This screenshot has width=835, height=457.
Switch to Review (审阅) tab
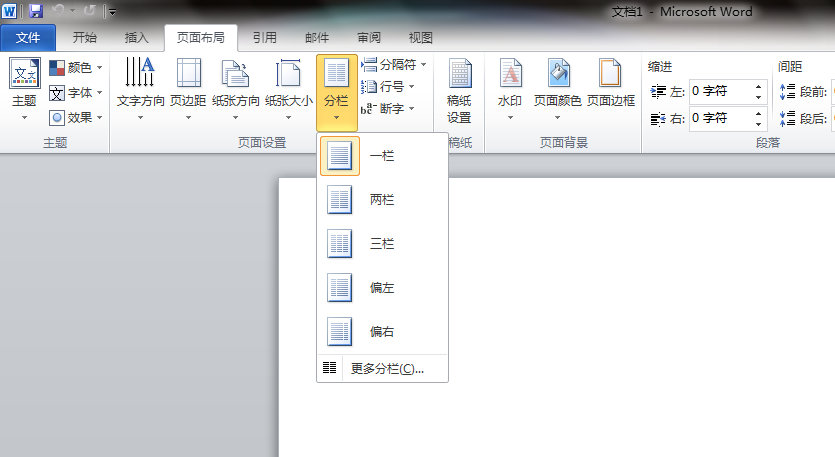(369, 38)
